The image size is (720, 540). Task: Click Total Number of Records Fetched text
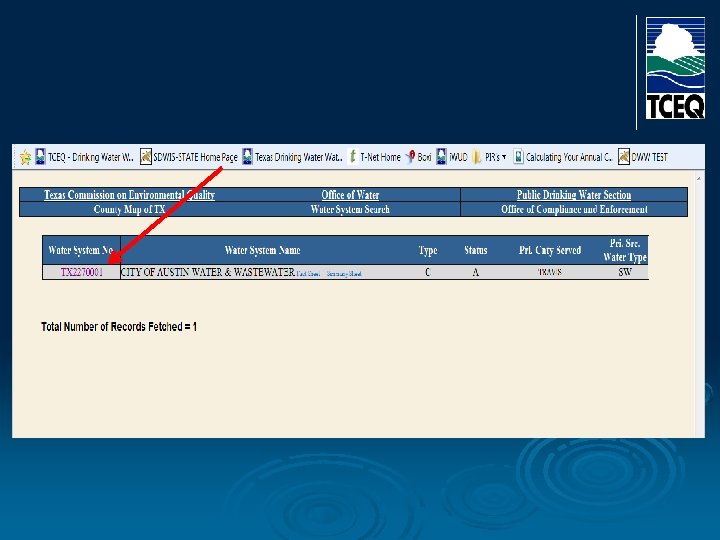click(119, 326)
